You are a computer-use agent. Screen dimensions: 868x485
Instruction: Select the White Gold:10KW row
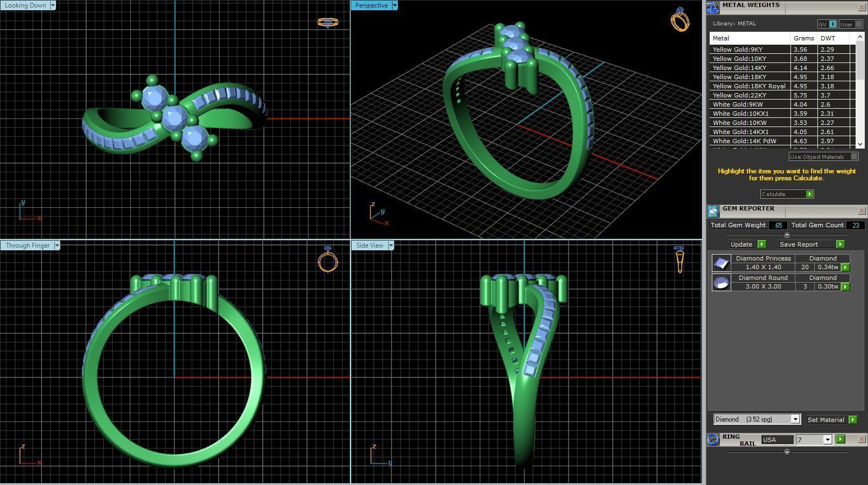[782, 123]
